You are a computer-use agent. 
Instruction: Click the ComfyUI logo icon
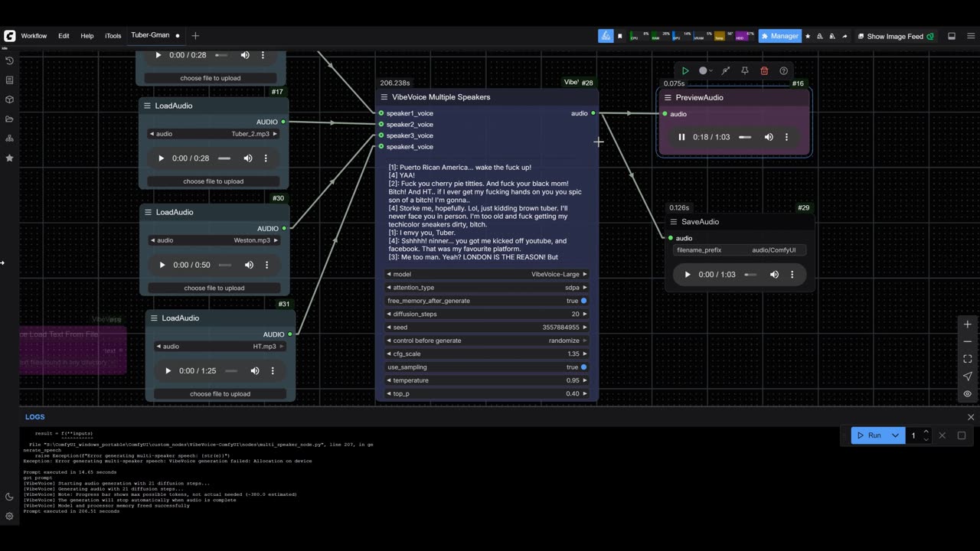pos(10,36)
